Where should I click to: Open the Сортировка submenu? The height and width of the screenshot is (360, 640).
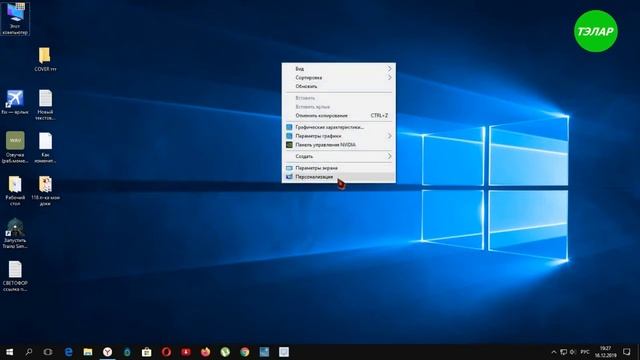338,78
